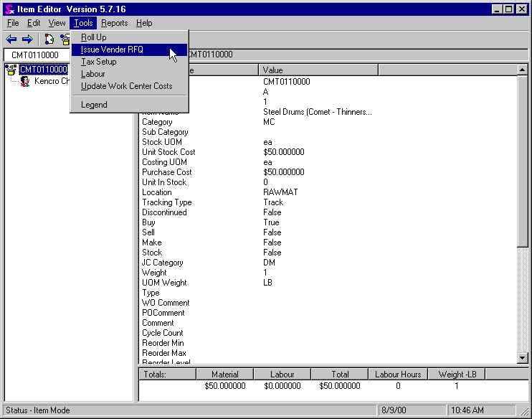This screenshot has width=532, height=419.
Task: Select Kencro vendor node in tree
Action: coord(52,81)
